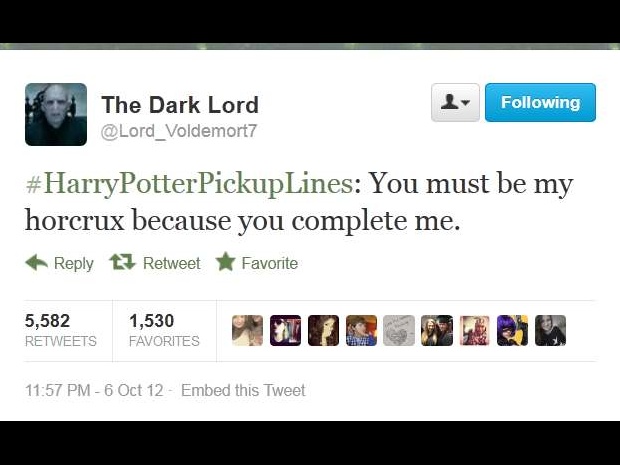Select the first retweeter avatar
Screen dimensions: 620x465
pyautogui.click(x=248, y=331)
